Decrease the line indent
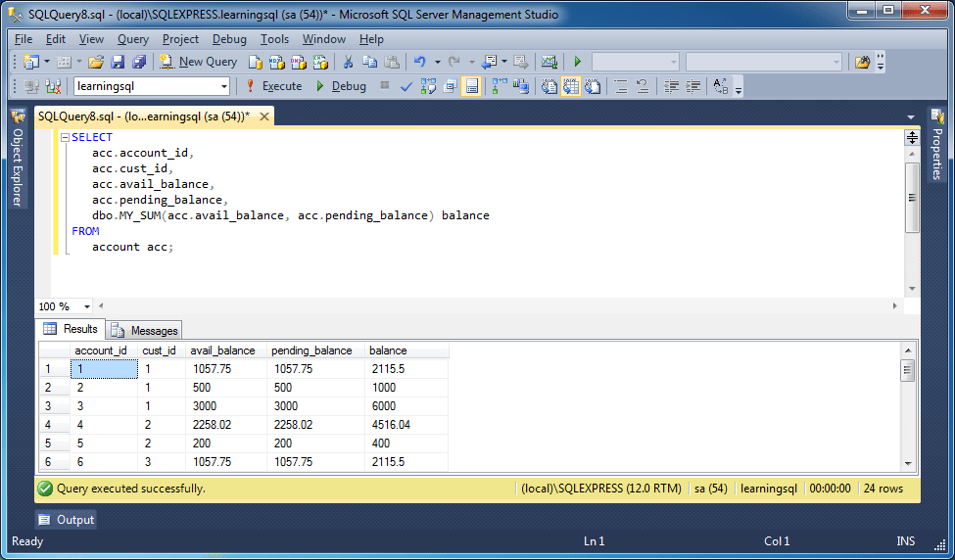Image resolution: width=955 pixels, height=560 pixels. (x=671, y=86)
